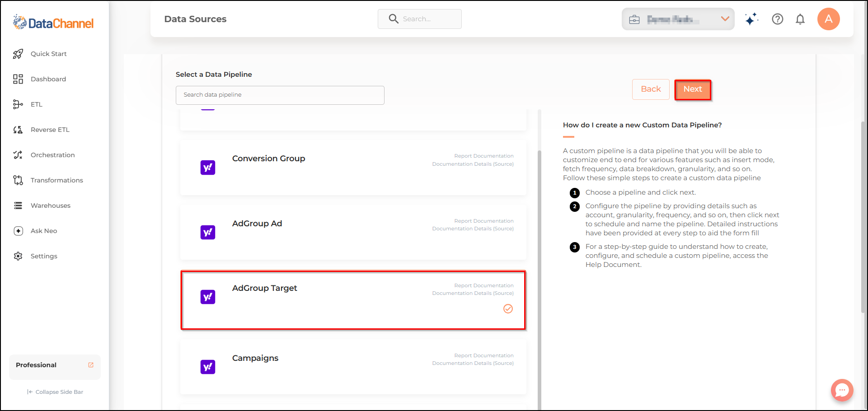Open Conversion Group Documentation Details (Source)

(x=473, y=164)
